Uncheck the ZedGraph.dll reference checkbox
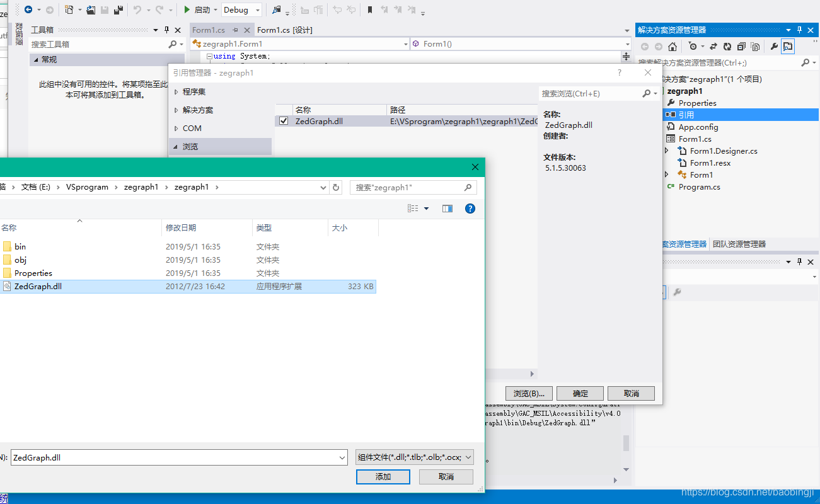This screenshot has width=820, height=504. point(284,121)
